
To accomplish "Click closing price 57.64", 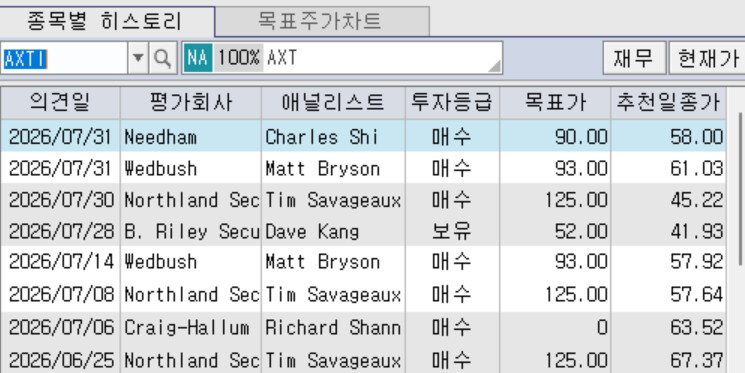I will click(697, 295).
